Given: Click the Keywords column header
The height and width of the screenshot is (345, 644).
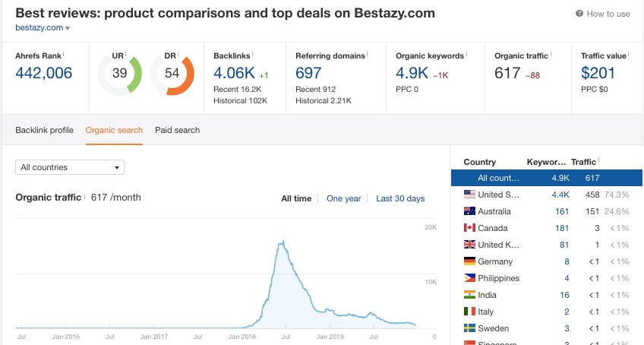Looking at the screenshot, I should pyautogui.click(x=546, y=162).
